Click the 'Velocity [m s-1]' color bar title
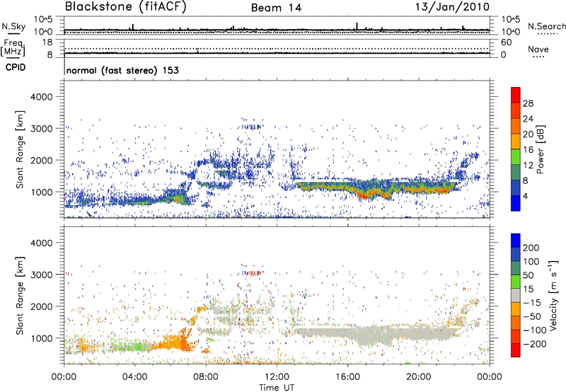The width and height of the screenshot is (566, 392). (x=553, y=295)
